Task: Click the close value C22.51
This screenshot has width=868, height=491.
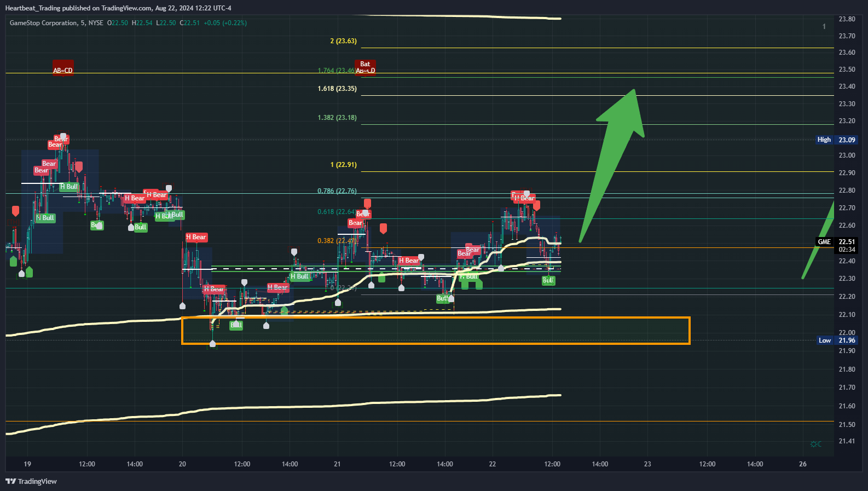Action: tap(190, 23)
